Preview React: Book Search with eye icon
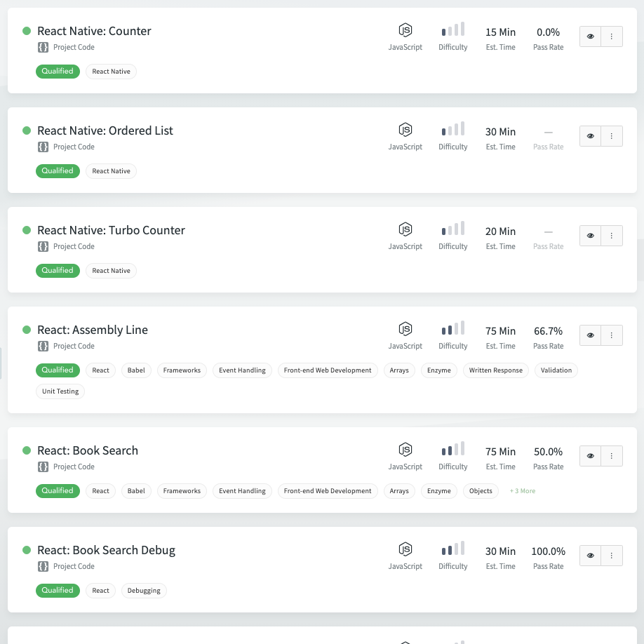644x644 pixels. (590, 456)
